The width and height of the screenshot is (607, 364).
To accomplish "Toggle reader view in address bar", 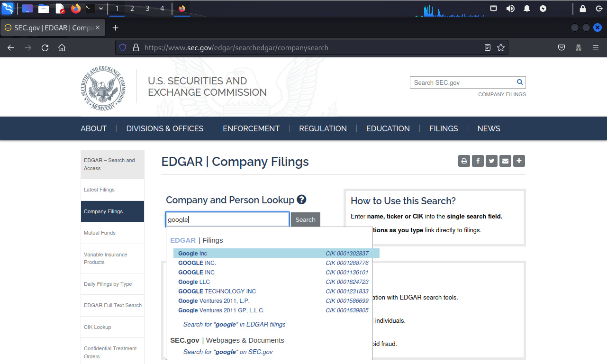I will [488, 47].
